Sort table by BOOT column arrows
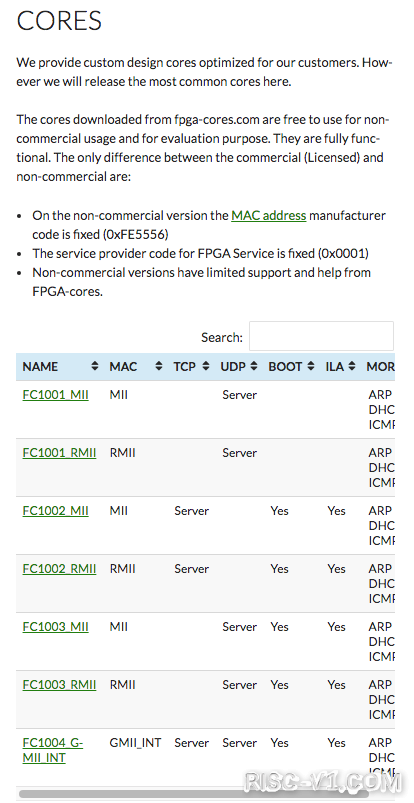 coord(310,367)
